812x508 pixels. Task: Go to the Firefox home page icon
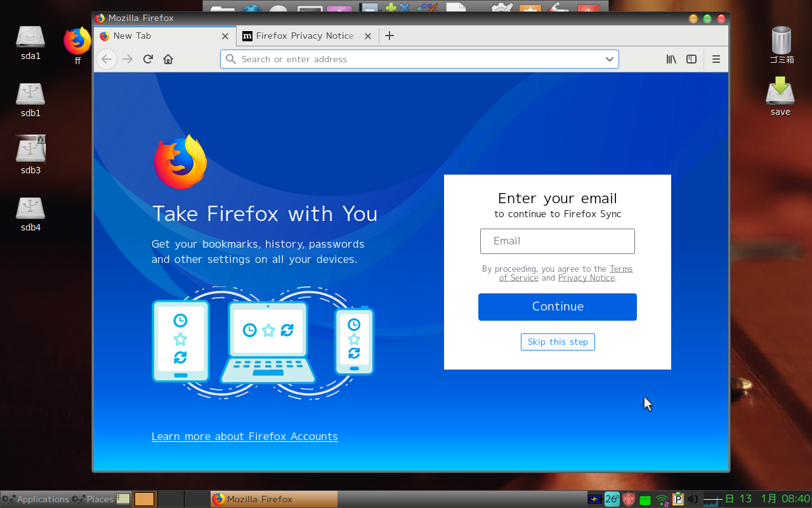pos(168,59)
